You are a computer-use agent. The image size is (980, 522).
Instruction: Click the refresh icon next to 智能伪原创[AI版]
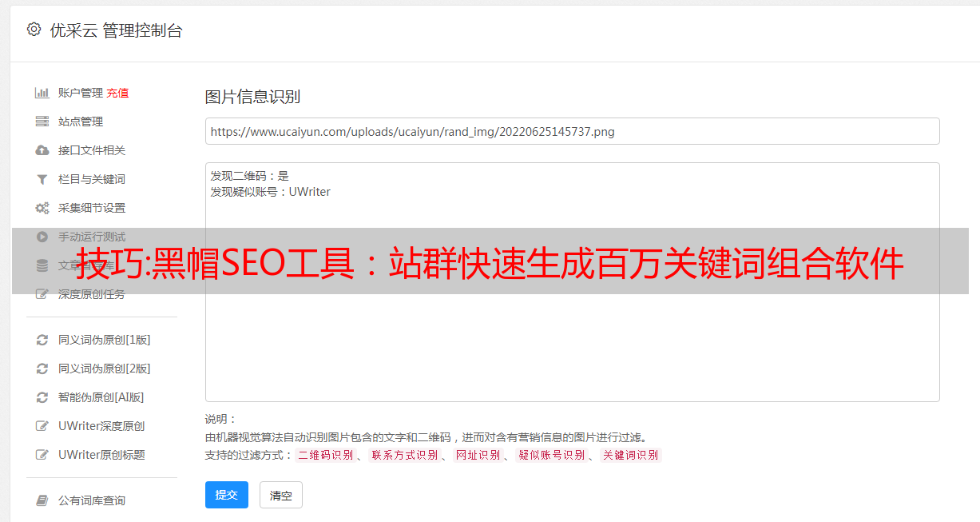(42, 397)
